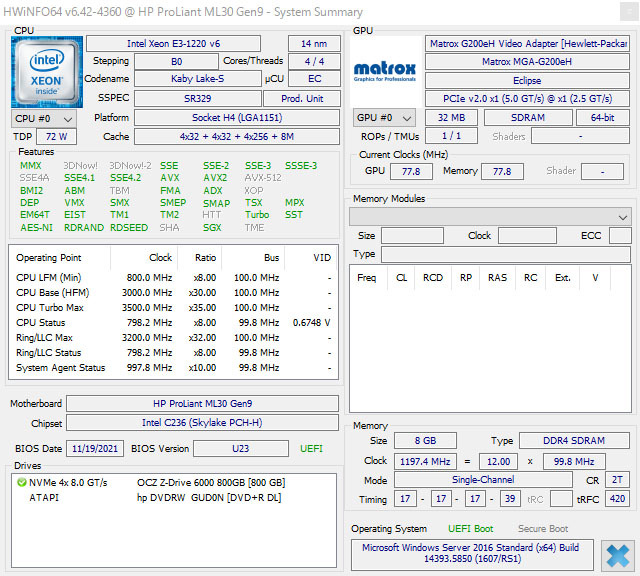Image resolution: width=640 pixels, height=576 pixels.
Task: Click the PCIe v2.0 x1 bus field
Action: point(527,99)
